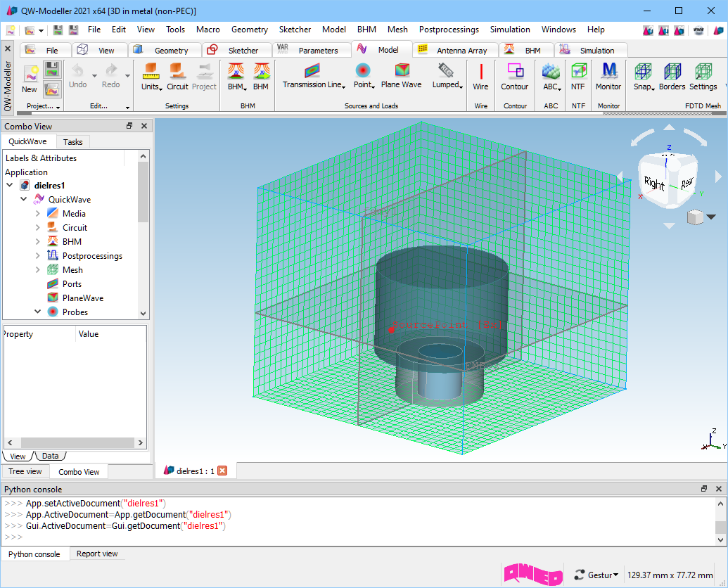Expand the Circuit tree node

[x=38, y=227]
